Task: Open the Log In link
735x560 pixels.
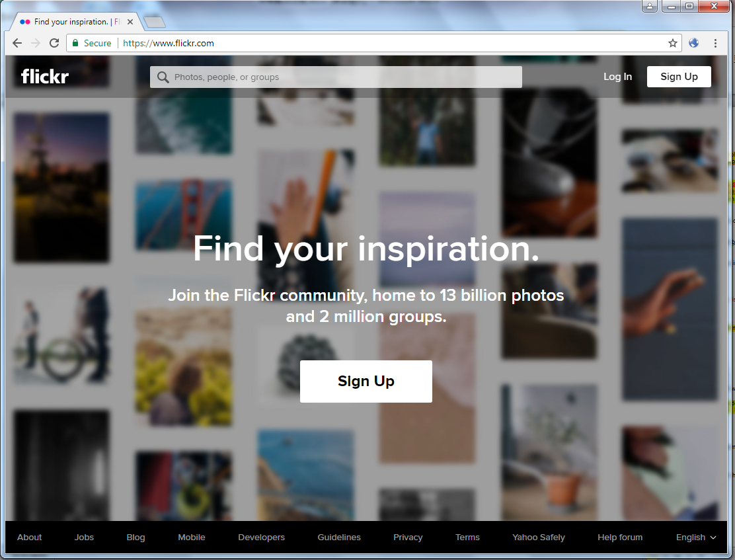Action: coord(617,77)
